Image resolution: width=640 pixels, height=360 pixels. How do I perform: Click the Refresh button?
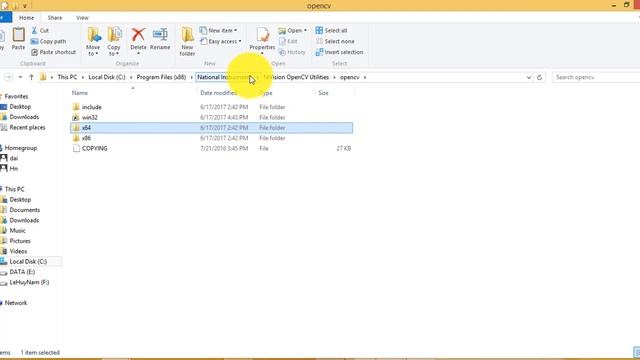[x=539, y=77]
